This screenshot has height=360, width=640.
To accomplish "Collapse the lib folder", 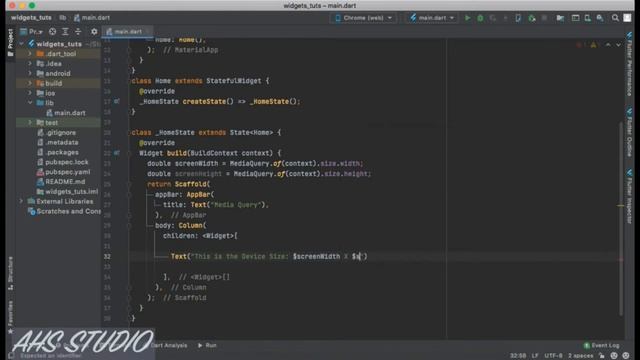I will tap(30, 103).
